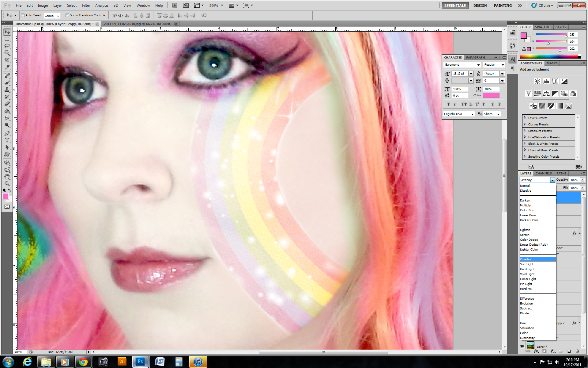The width and height of the screenshot is (588, 368).
Task: Select the Eraser tool
Action: (7, 104)
